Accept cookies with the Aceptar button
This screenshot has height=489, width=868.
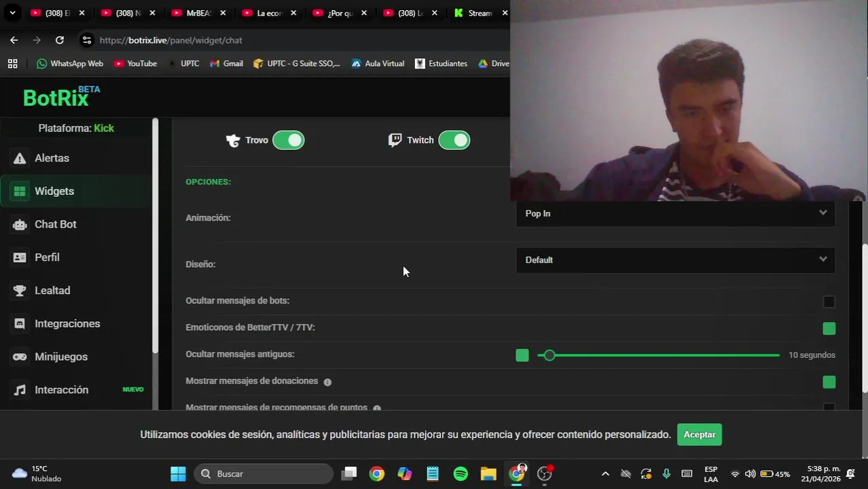pos(700,435)
